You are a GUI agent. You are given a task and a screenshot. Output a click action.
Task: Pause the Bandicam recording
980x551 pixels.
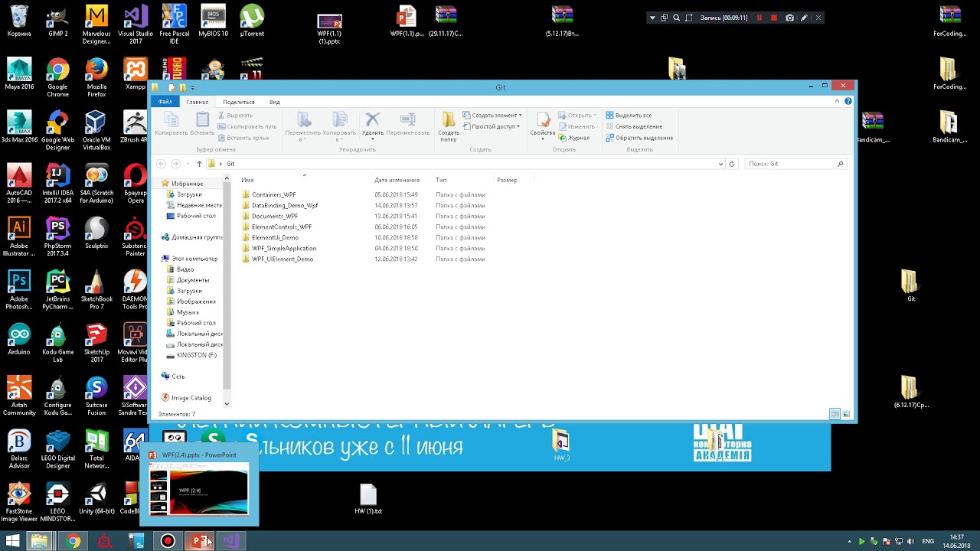click(759, 18)
